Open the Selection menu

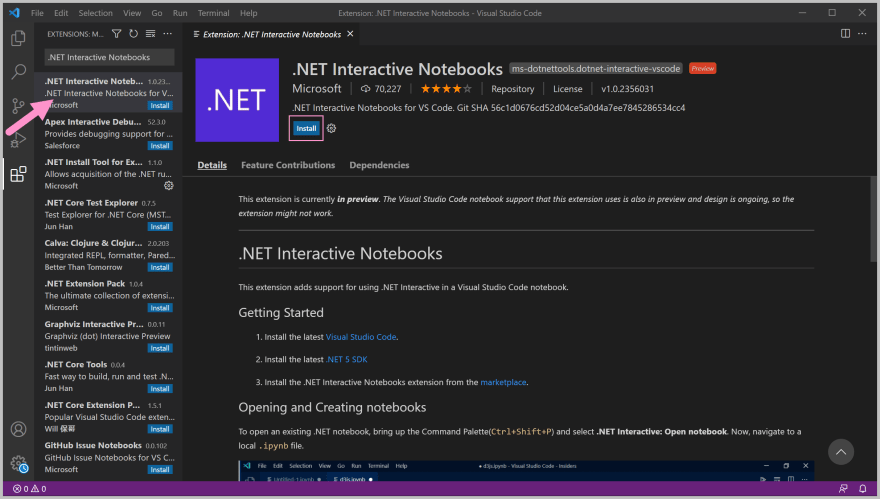(x=95, y=13)
